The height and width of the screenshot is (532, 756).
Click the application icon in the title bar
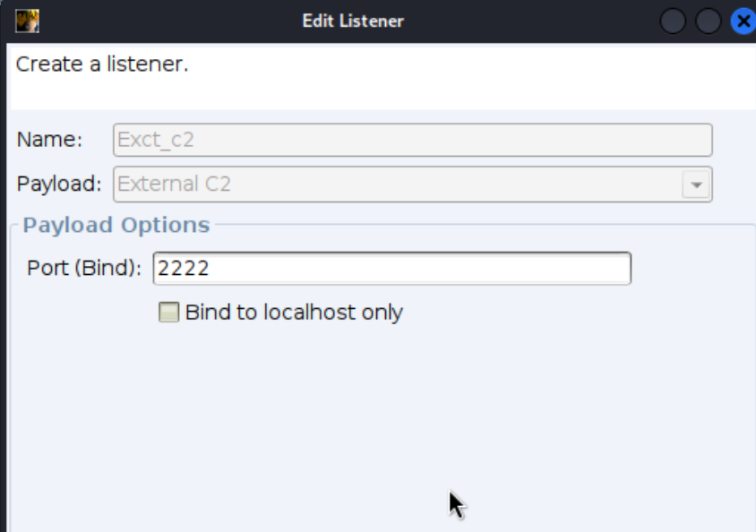tap(27, 20)
